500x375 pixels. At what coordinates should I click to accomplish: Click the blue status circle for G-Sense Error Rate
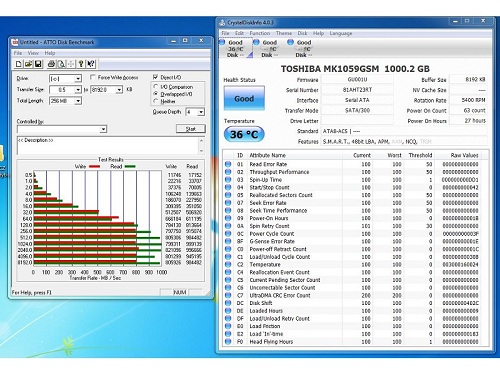pos(228,241)
